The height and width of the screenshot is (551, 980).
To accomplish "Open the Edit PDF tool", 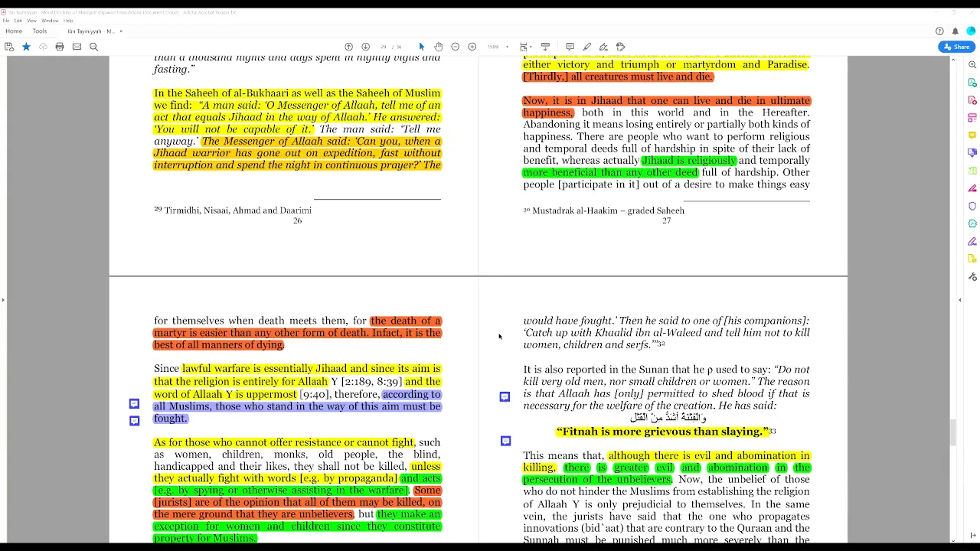I will (972, 118).
